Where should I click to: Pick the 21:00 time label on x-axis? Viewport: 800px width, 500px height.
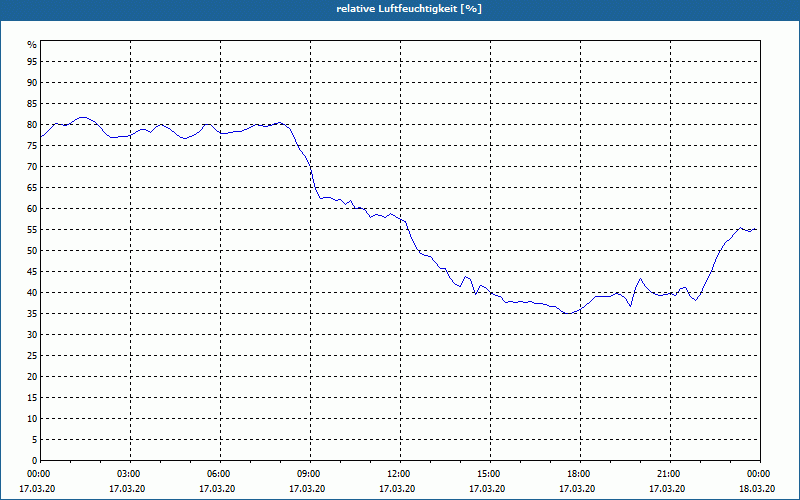coord(670,474)
